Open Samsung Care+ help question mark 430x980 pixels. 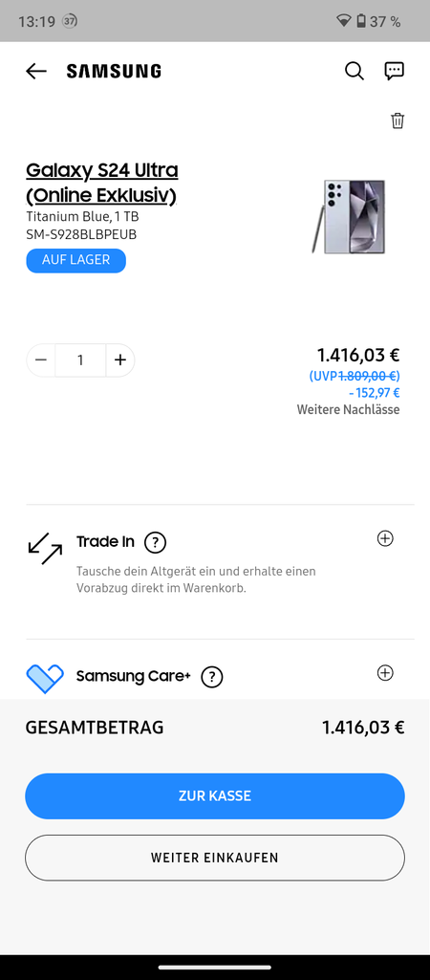pos(212,677)
